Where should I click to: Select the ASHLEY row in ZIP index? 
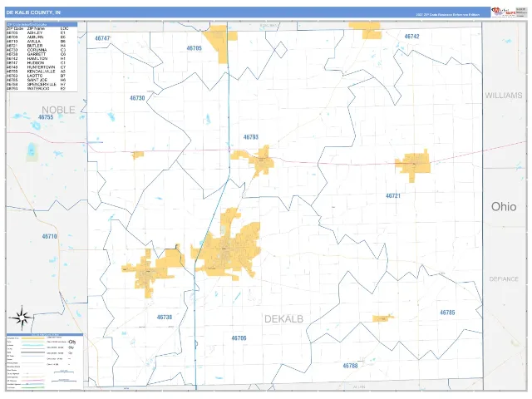tap(37, 33)
